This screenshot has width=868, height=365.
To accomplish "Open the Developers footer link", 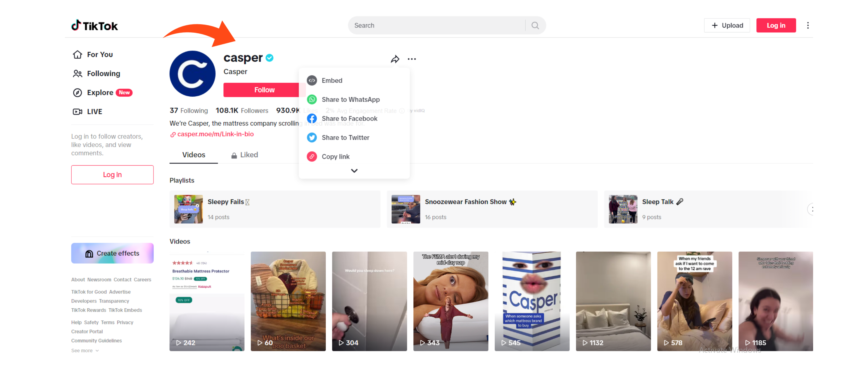I will tap(84, 301).
